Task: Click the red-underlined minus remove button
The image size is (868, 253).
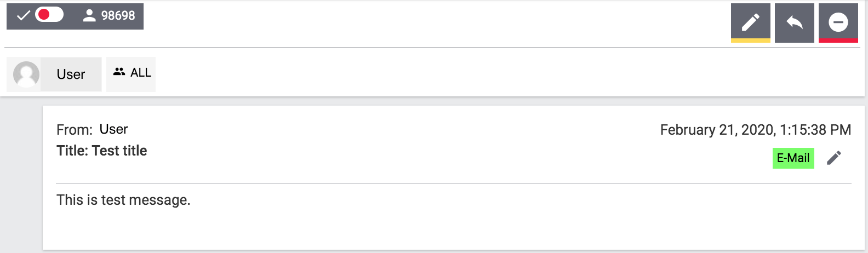Action: coord(838,22)
